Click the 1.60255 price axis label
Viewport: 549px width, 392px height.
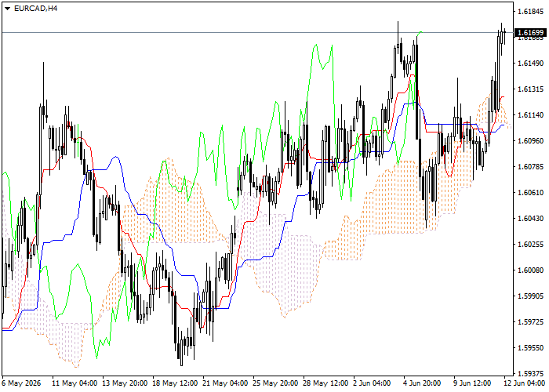tap(531, 245)
